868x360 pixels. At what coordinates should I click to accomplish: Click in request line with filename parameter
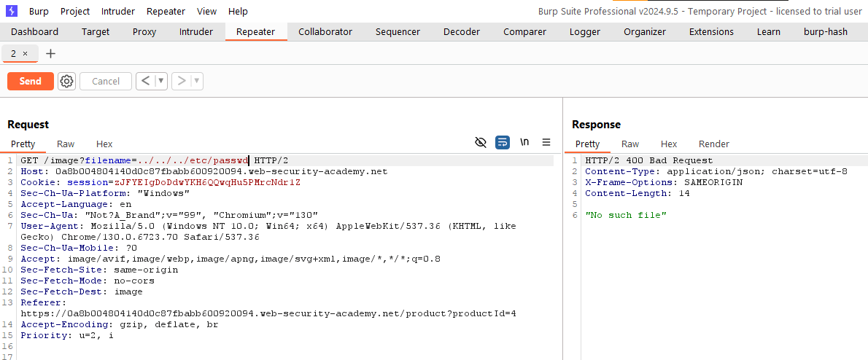click(x=146, y=160)
